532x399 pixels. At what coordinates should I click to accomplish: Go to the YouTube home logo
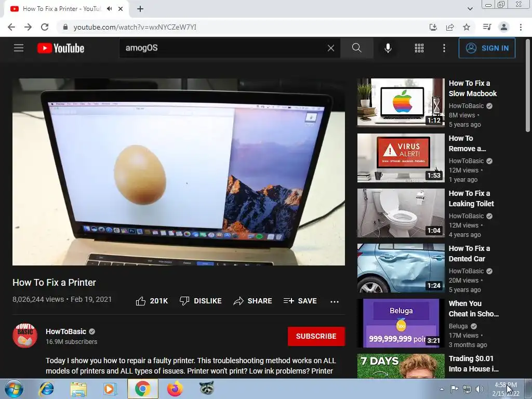pyautogui.click(x=61, y=48)
